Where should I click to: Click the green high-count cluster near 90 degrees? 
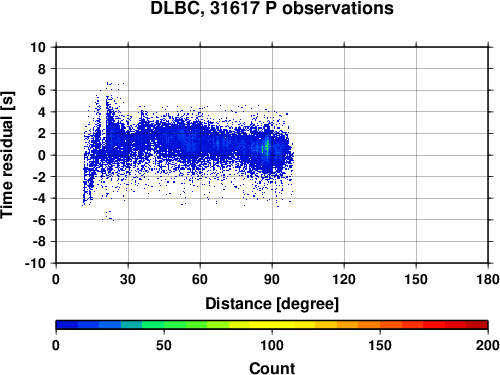tap(266, 147)
